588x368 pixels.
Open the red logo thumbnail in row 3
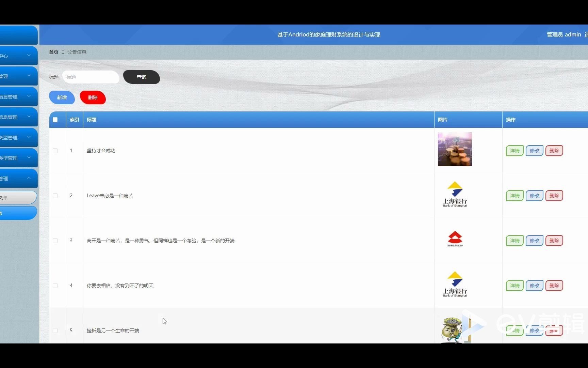(455, 239)
